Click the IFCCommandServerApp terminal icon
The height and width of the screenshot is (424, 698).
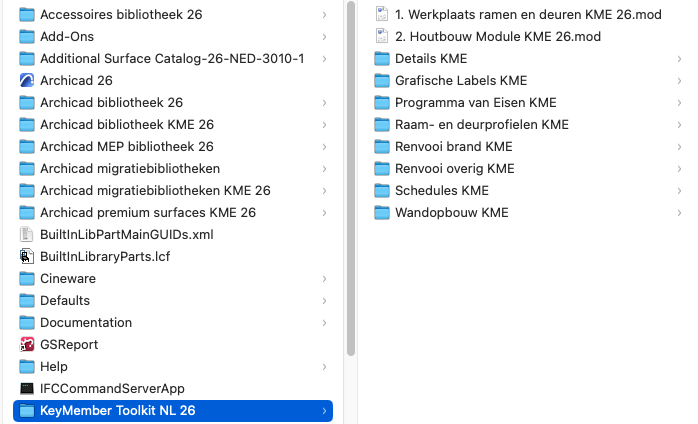(27, 389)
